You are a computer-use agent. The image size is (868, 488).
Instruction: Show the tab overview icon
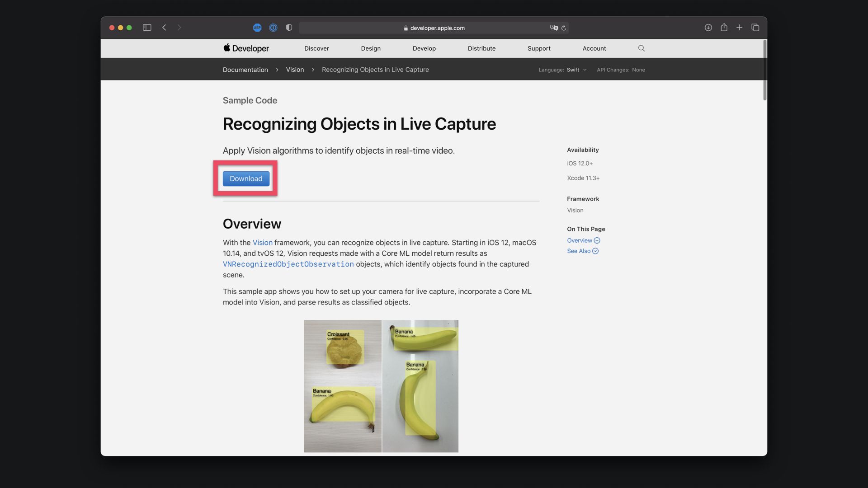coord(755,28)
